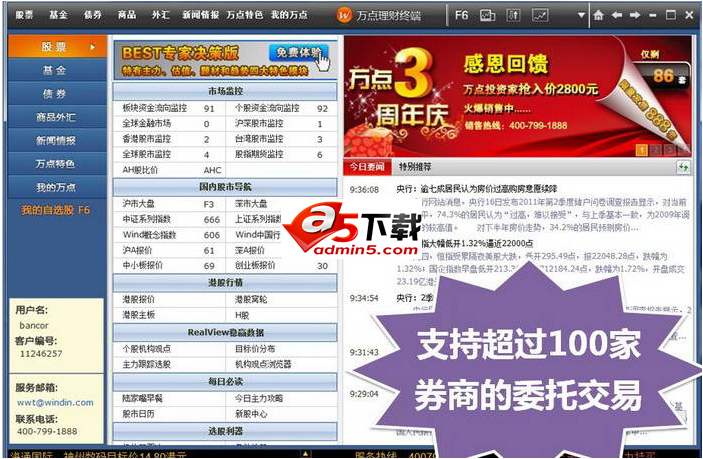Go back with the left arrow icon
703x459 pixels.
(616, 15)
